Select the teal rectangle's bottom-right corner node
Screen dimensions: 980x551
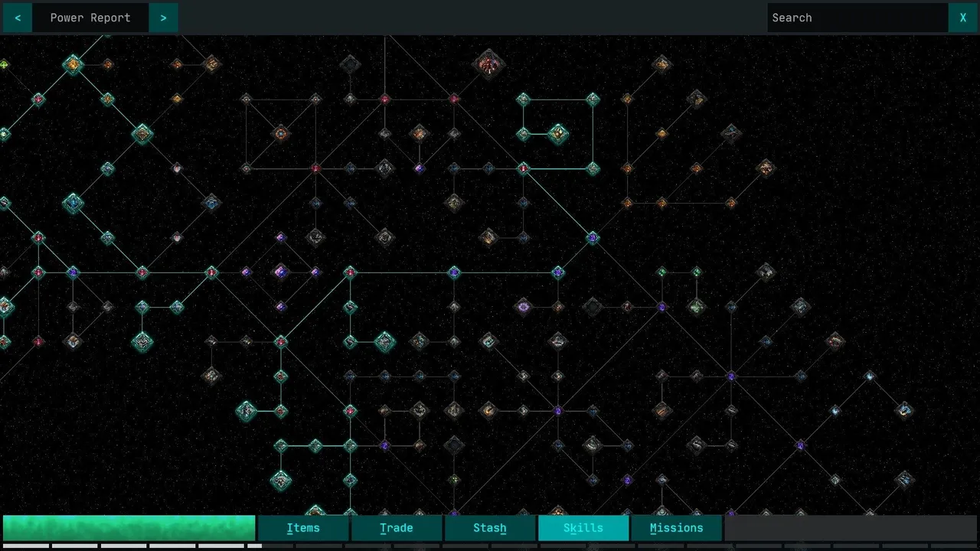pos(593,168)
